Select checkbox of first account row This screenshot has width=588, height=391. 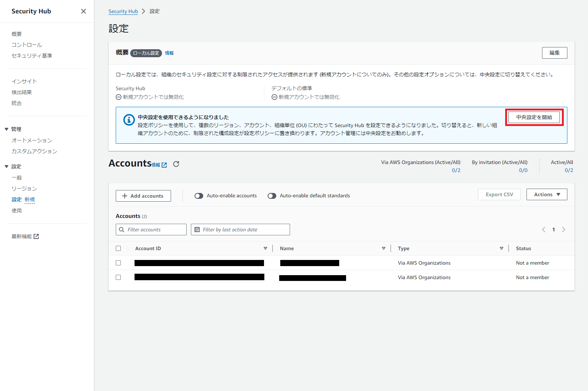click(x=118, y=263)
